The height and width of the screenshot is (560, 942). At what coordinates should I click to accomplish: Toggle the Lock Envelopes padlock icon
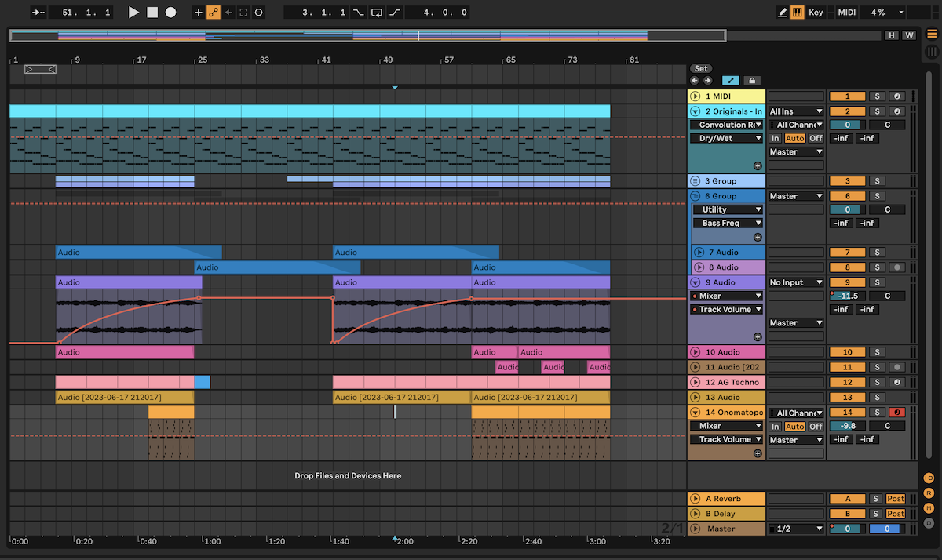point(751,80)
